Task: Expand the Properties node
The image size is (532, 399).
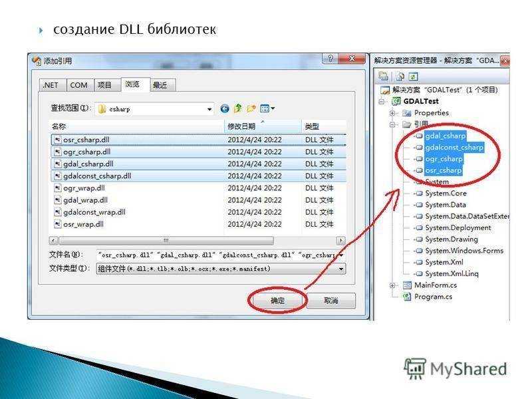Action: click(x=393, y=113)
